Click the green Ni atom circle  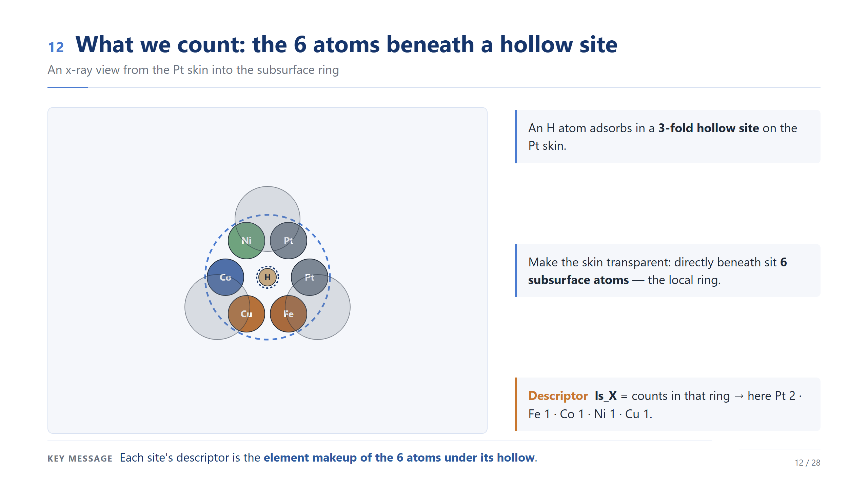[246, 241]
